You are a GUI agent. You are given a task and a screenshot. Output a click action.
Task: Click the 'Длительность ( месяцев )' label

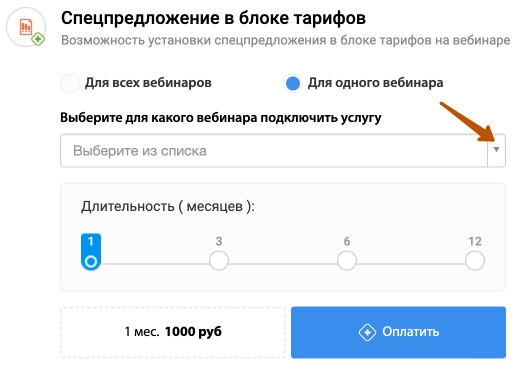[168, 206]
